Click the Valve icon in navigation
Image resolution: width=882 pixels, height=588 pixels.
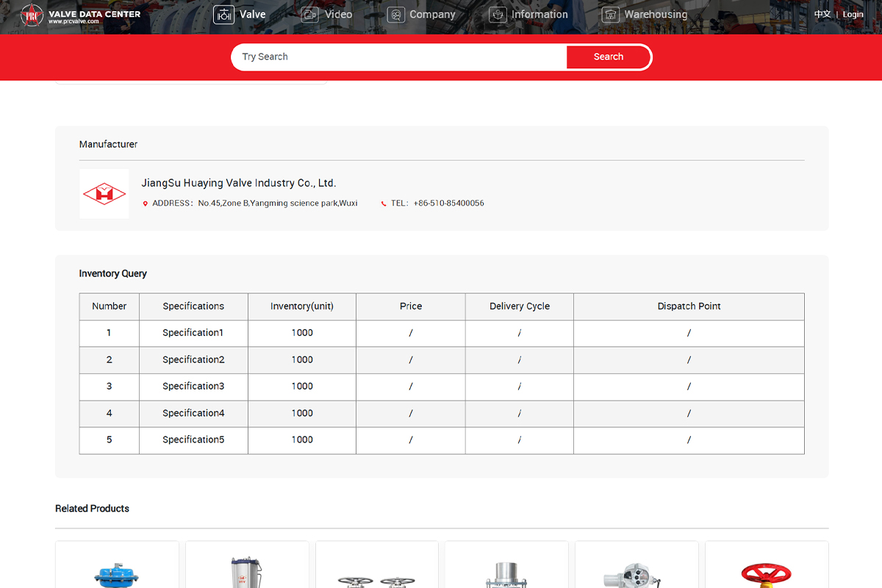click(x=223, y=15)
